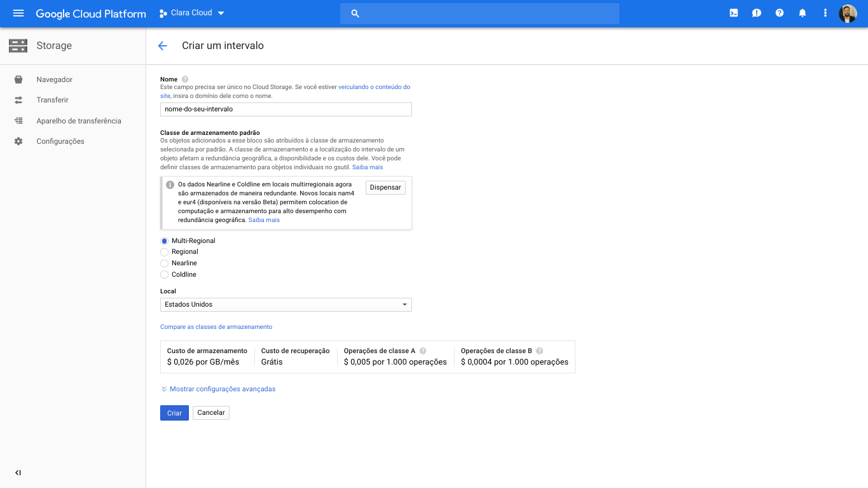Open the help question mark icon
The height and width of the screenshot is (488, 868).
pyautogui.click(x=780, y=13)
